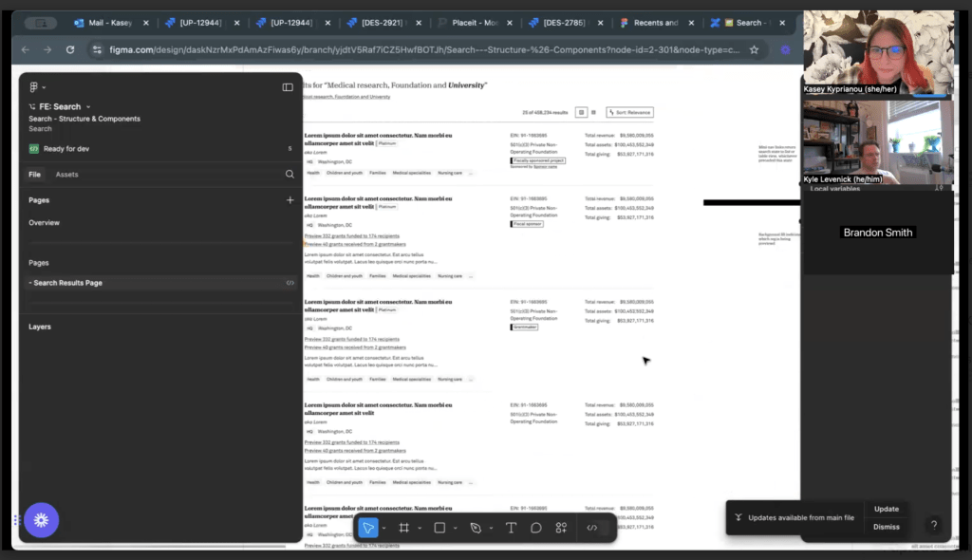Select the Text tool

(512, 528)
